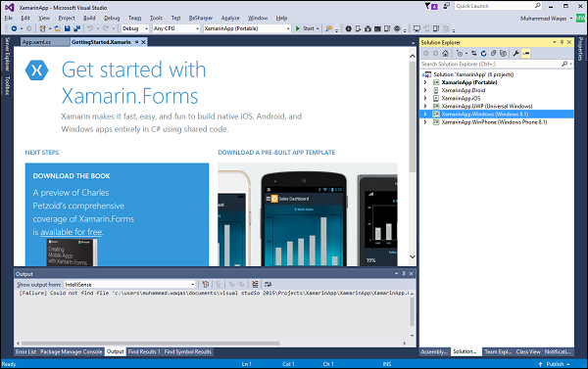Toggle Preview Selected Items in Solution Explorer
The image size is (588, 369).
click(x=526, y=54)
